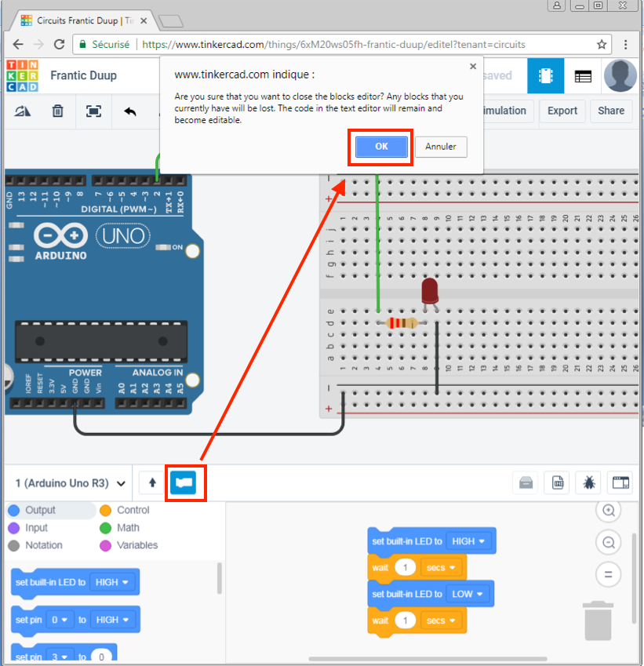Zoom out the blocks workspace
This screenshot has height=666, width=644.
coord(609,542)
